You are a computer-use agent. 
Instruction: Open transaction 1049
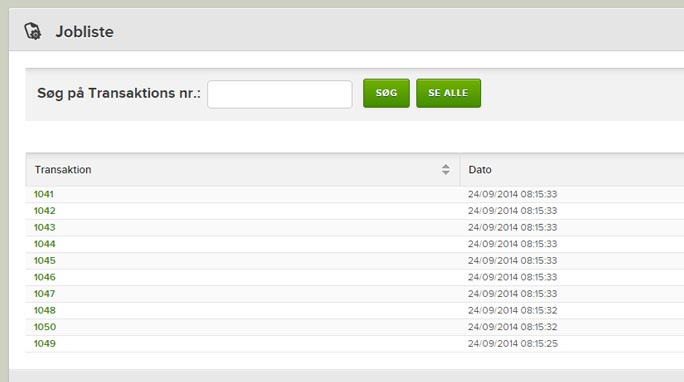coord(44,343)
